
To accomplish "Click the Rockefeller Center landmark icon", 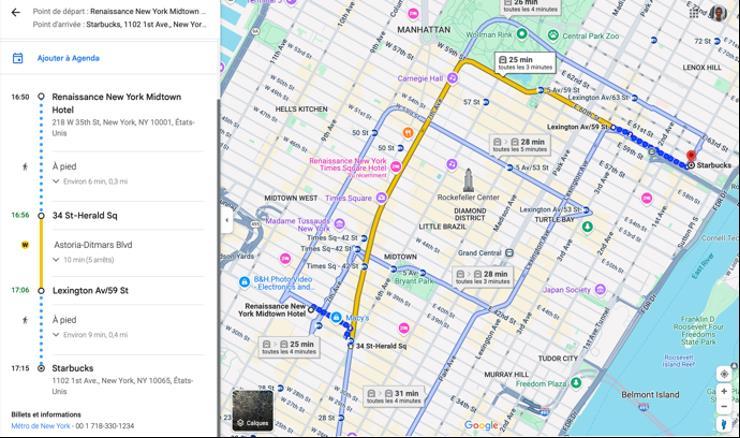I will (x=468, y=180).
